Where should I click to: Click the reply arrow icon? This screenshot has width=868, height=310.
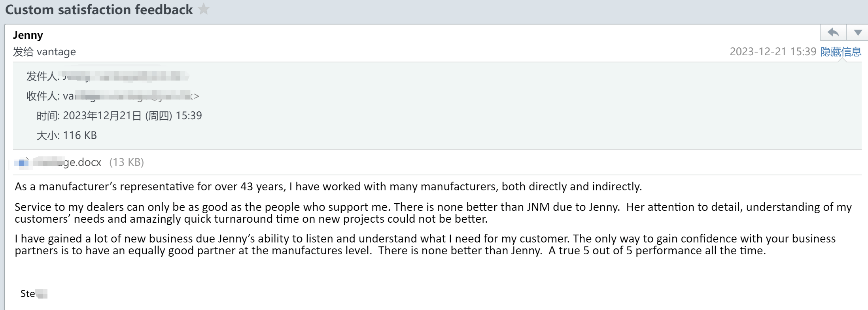833,32
